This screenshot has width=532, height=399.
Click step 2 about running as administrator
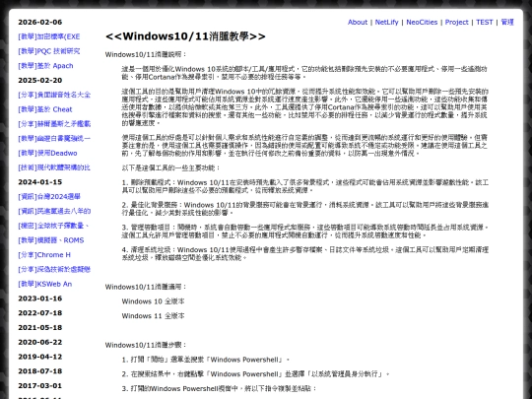click(x=255, y=374)
